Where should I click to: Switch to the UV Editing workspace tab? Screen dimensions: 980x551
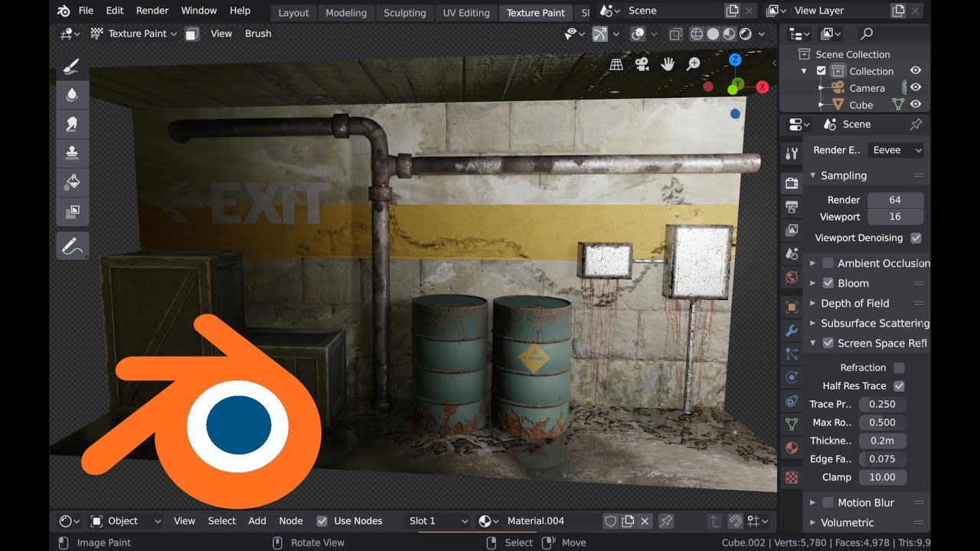(466, 13)
